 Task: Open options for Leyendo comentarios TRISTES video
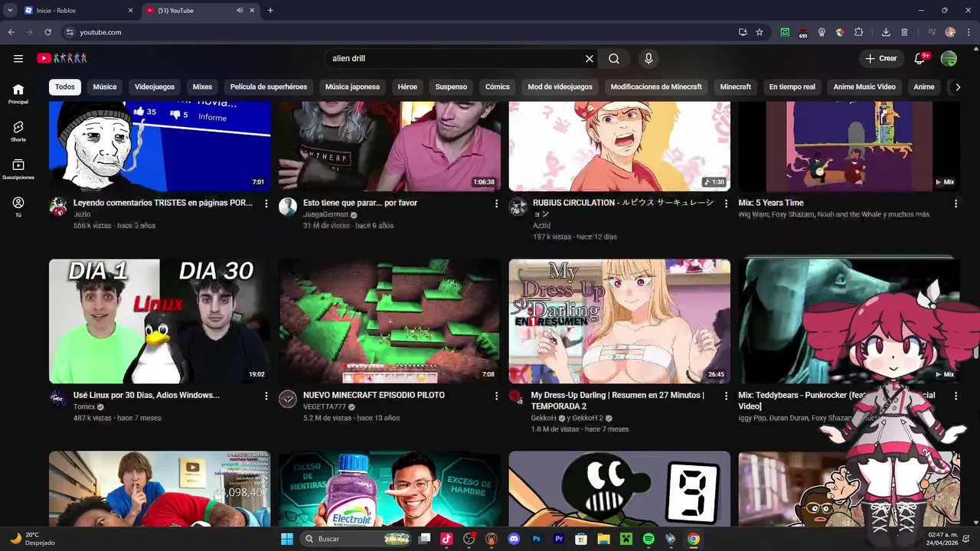click(x=266, y=204)
